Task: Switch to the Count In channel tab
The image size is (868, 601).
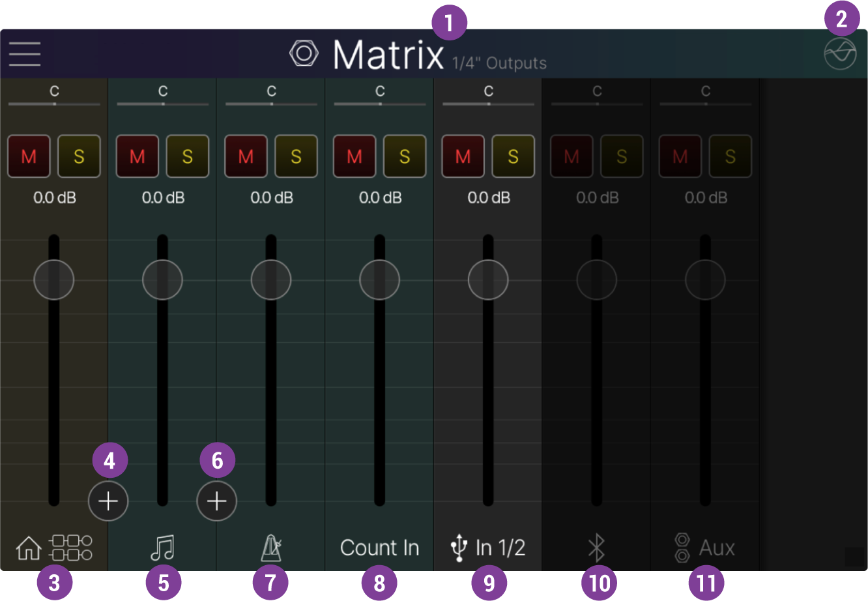Action: click(x=379, y=548)
